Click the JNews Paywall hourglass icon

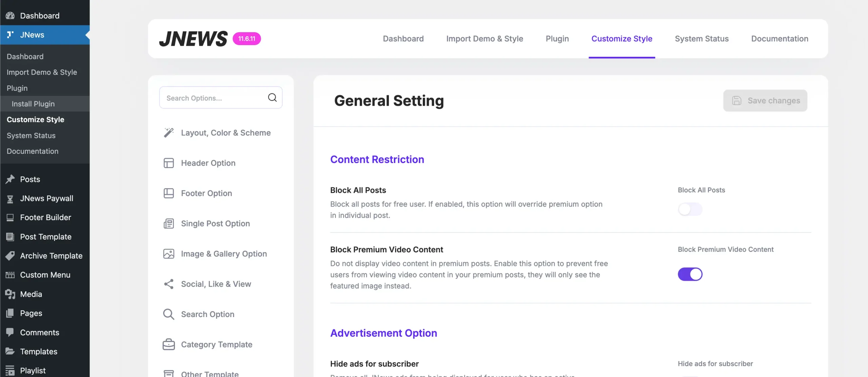10,199
